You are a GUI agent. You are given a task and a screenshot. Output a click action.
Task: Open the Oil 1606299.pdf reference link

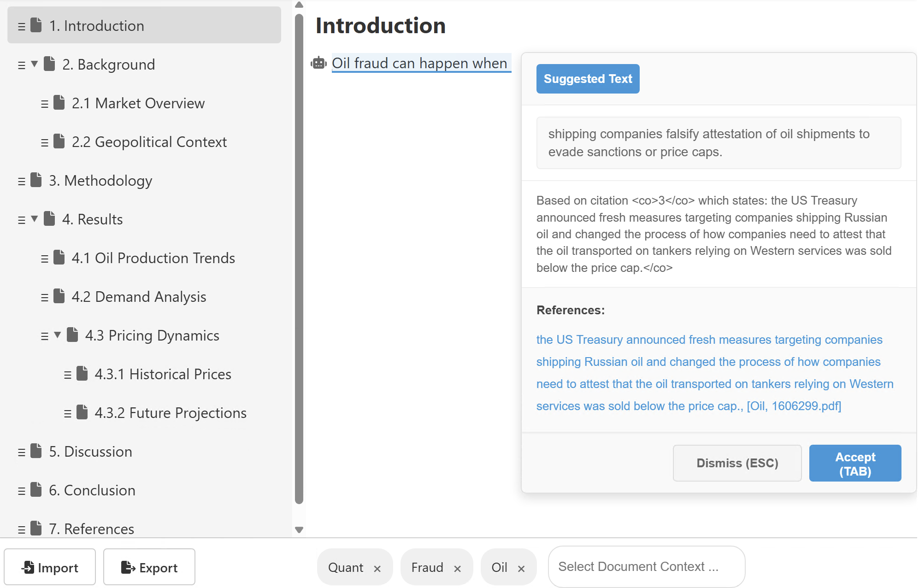(794, 406)
